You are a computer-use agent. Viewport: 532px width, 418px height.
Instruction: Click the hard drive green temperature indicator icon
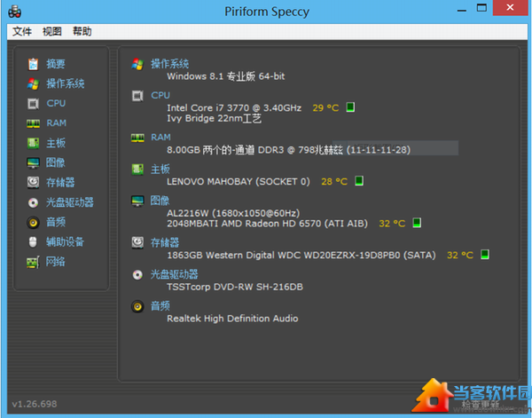point(485,255)
